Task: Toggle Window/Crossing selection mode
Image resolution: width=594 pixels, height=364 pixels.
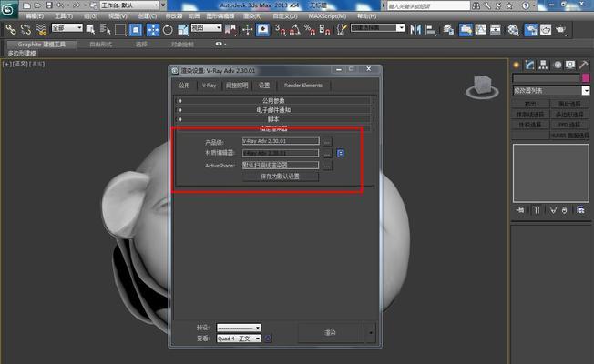Action: click(x=136, y=29)
